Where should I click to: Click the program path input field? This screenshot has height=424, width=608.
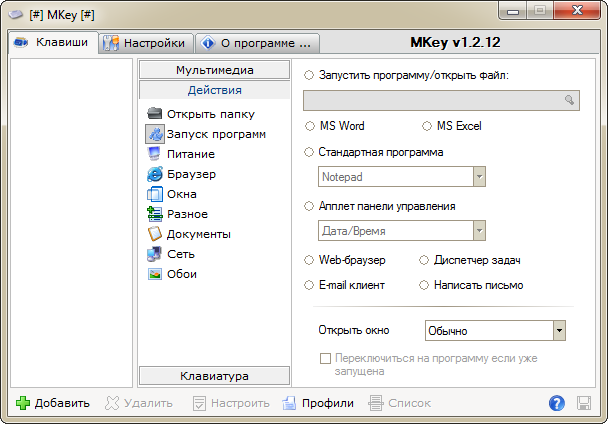point(441,100)
